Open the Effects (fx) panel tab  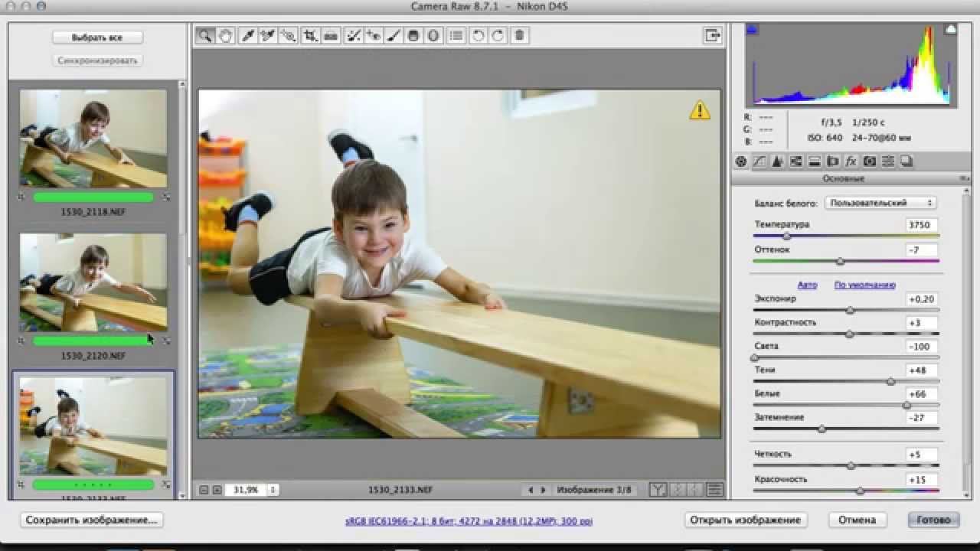click(x=851, y=161)
